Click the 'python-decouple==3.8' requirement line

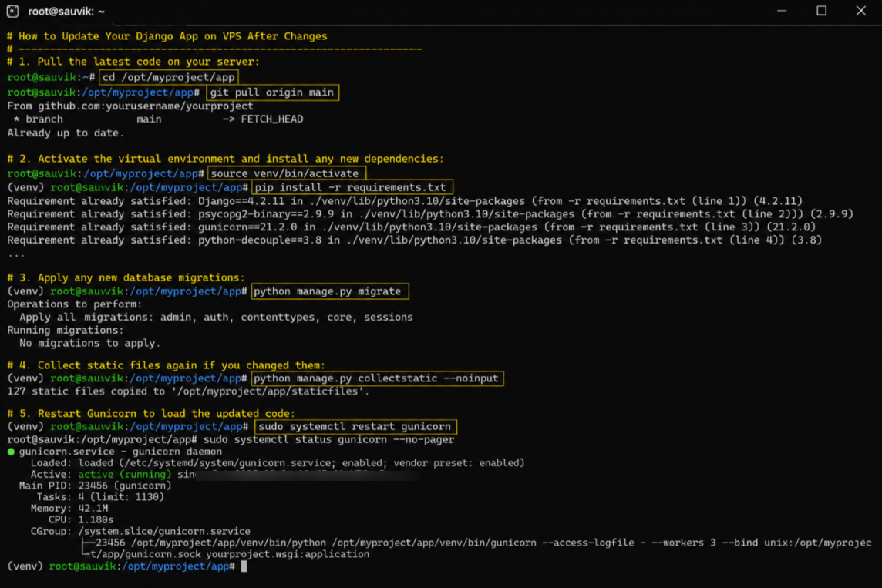point(414,240)
